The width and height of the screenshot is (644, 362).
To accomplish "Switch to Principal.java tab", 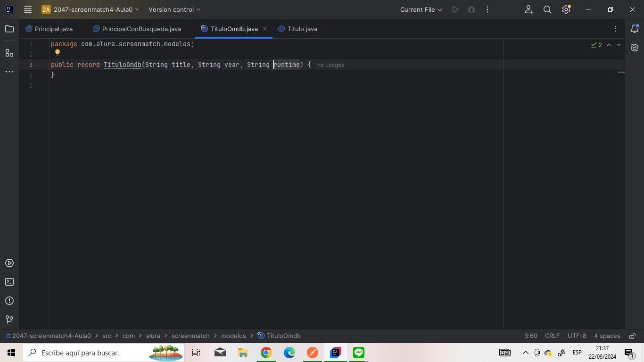I will click(50, 29).
